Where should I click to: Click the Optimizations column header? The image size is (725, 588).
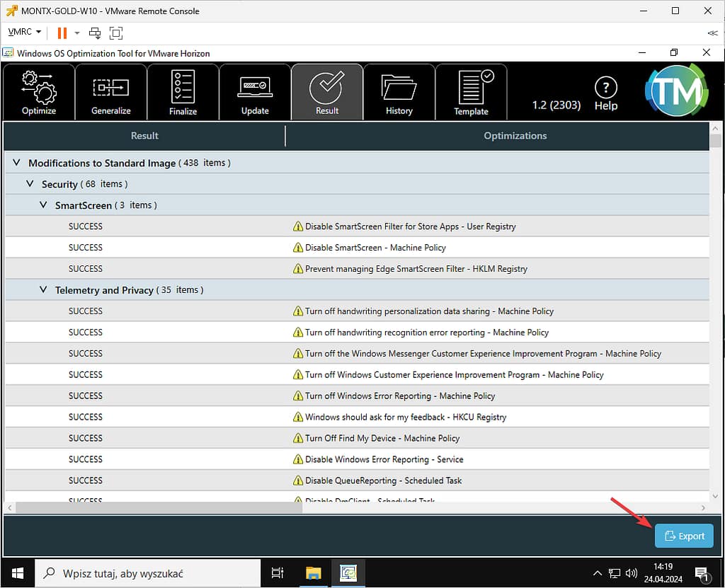[515, 136]
